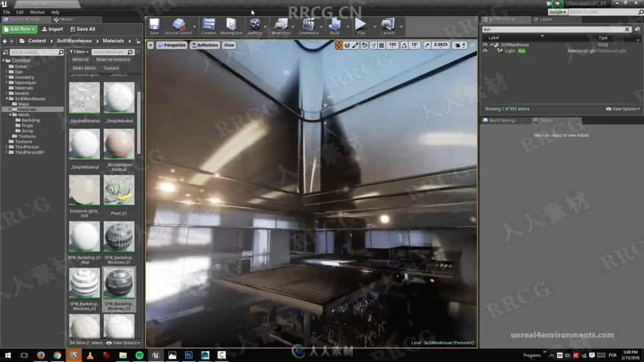Open Blueprints from the main toolbar

281,25
